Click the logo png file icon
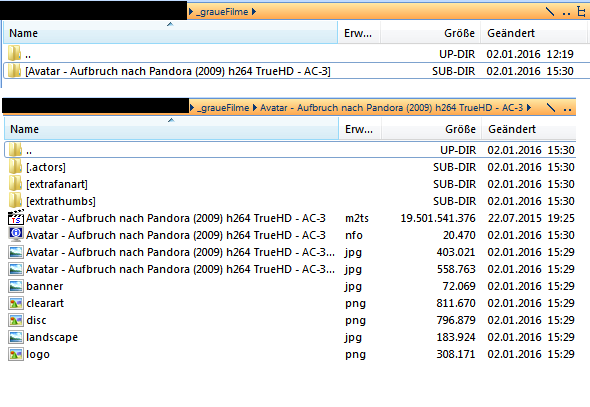Screen dimensions: 590x407 pyautogui.click(x=16, y=354)
